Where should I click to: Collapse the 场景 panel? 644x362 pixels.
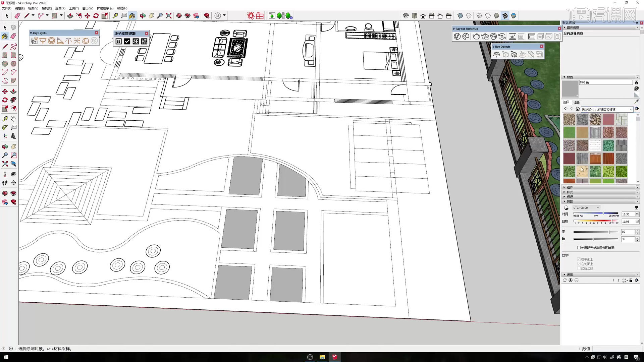click(565, 275)
